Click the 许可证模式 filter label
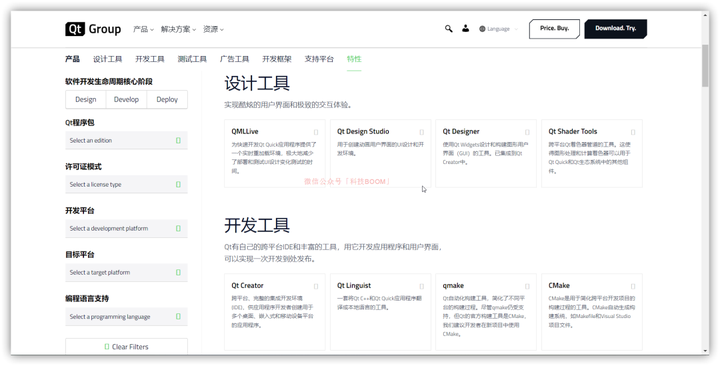 pos(84,166)
